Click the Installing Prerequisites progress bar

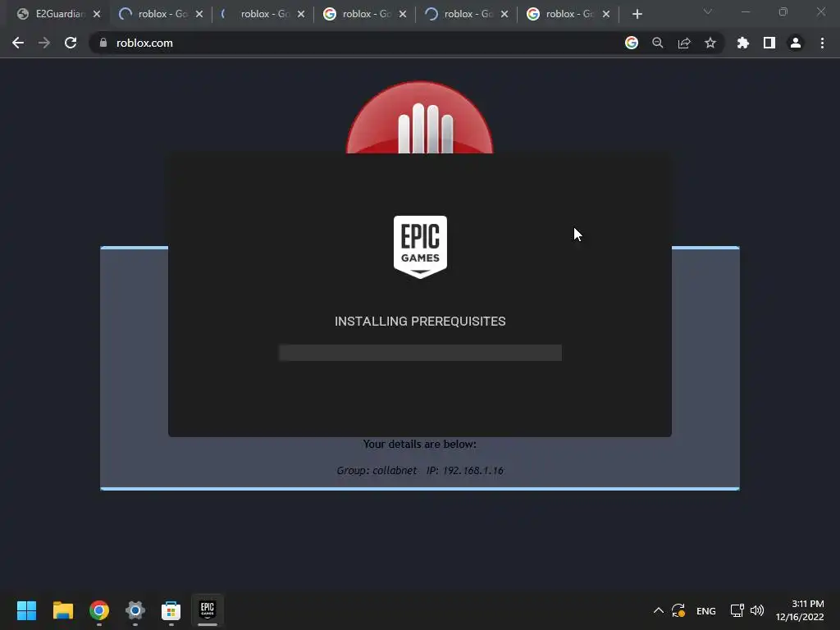(x=420, y=353)
